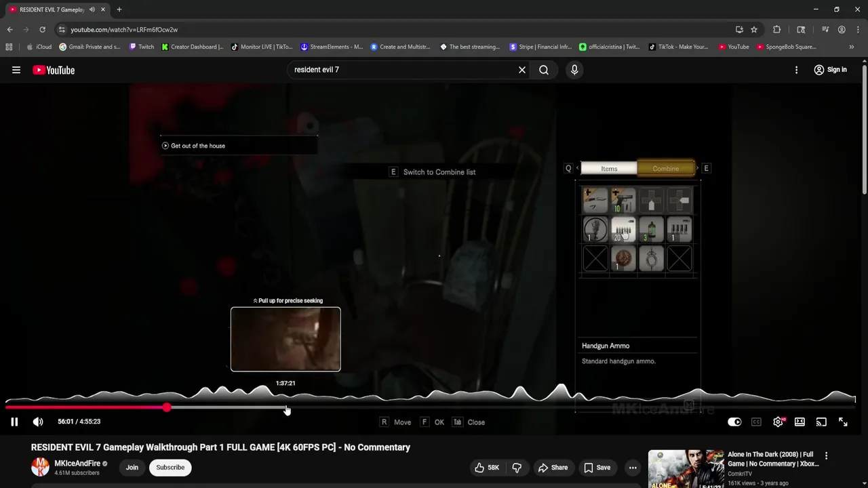Go to the YouTube home logo
868x488 pixels.
click(54, 70)
